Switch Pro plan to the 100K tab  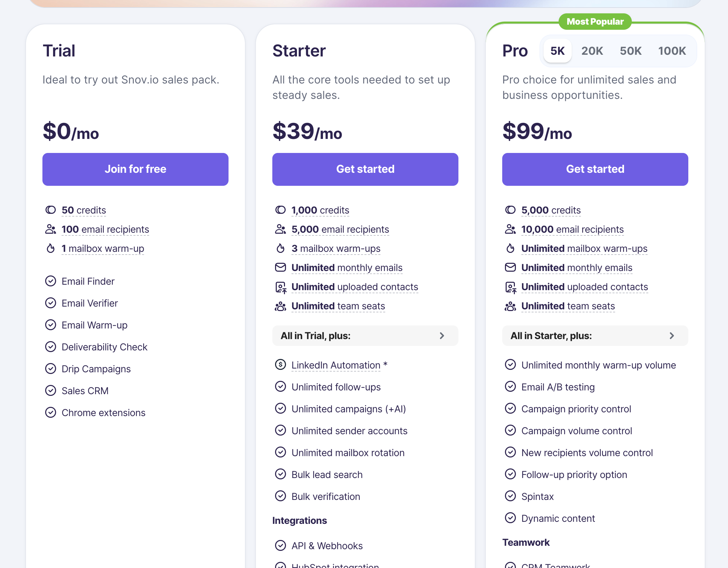pos(672,51)
